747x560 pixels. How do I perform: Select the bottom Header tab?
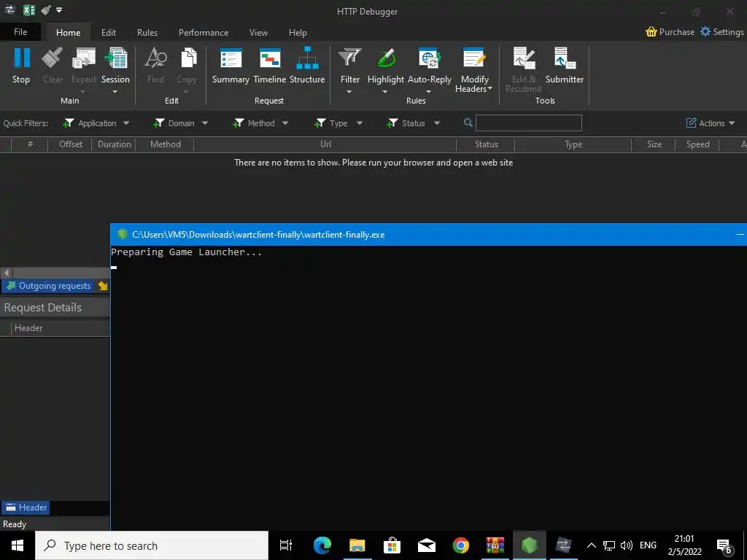tap(26, 507)
